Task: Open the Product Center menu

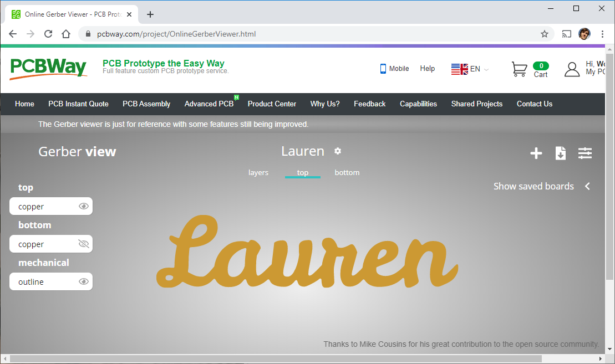Action: 272,104
